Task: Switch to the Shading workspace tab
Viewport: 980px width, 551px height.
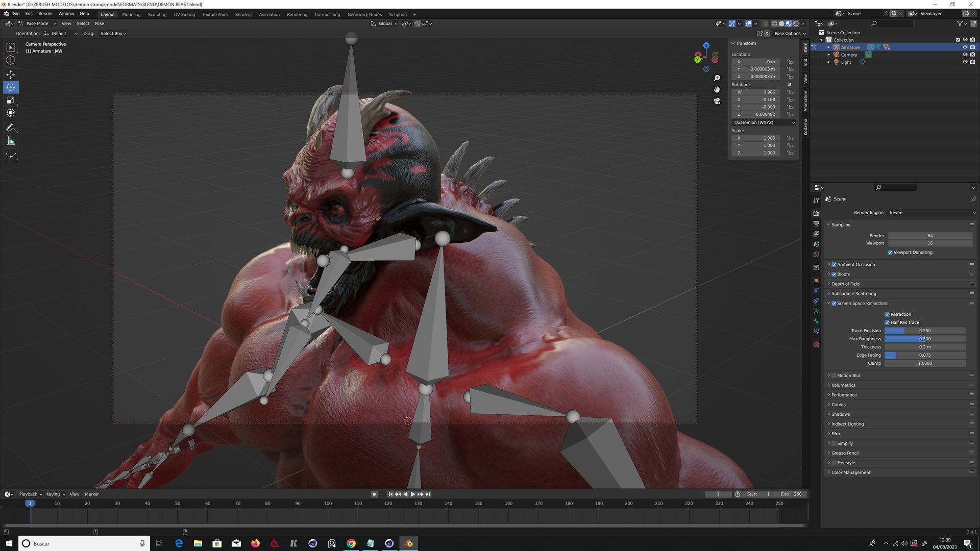Action: (x=243, y=14)
